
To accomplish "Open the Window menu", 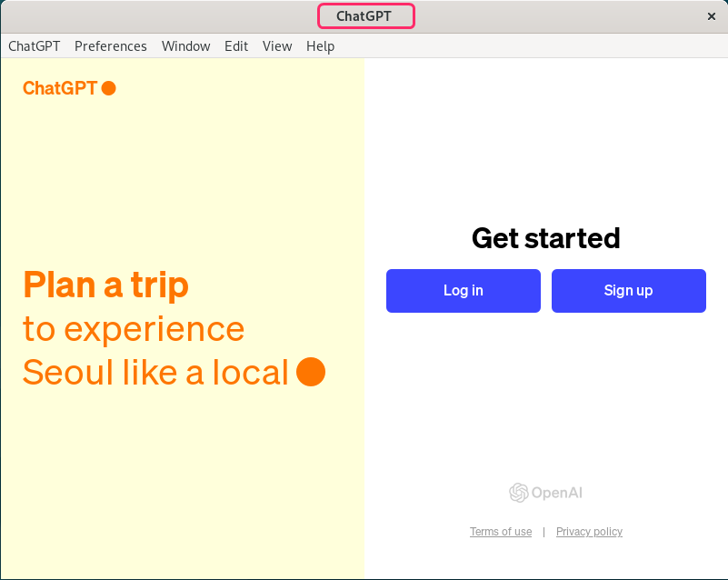I will [x=185, y=46].
